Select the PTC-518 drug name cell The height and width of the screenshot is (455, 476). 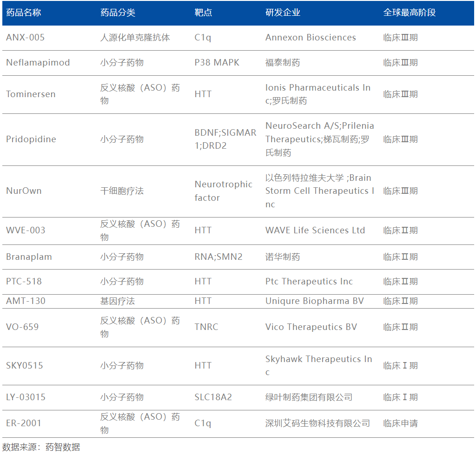click(x=24, y=281)
